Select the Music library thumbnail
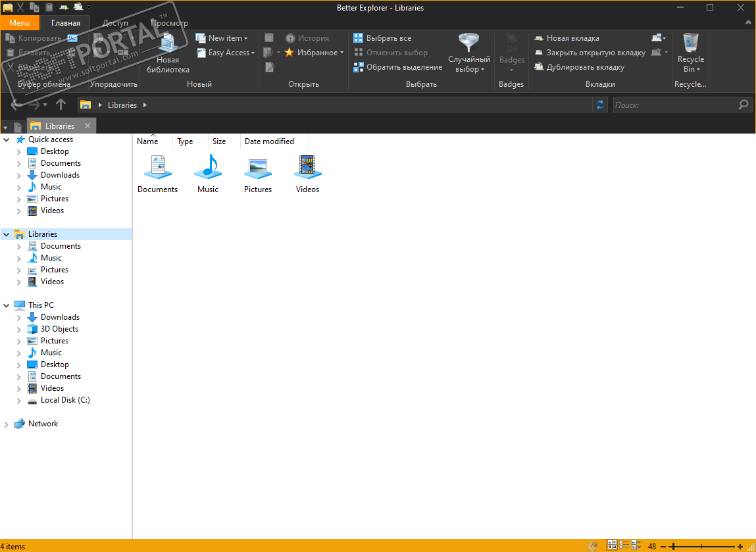The height and width of the screenshot is (552, 756). coord(208,174)
